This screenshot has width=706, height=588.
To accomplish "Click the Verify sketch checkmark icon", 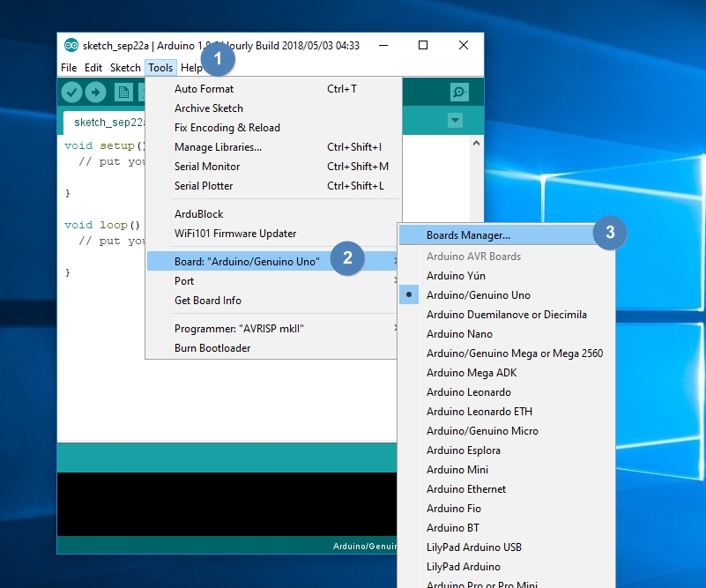I will 71,93.
